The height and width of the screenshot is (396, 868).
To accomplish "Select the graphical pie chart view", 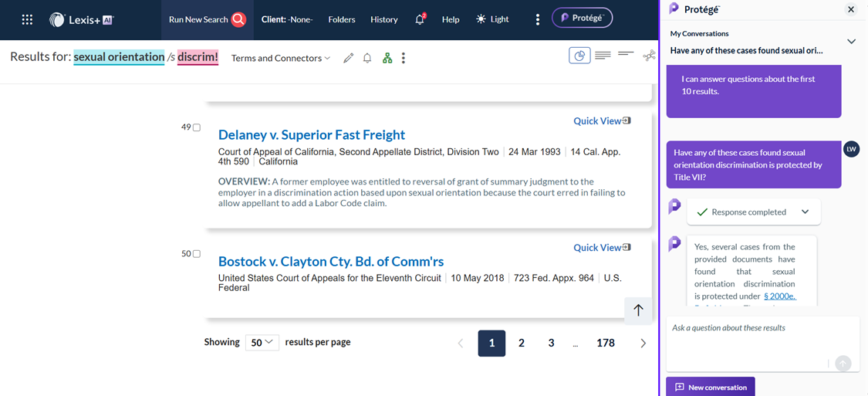I will (x=579, y=56).
